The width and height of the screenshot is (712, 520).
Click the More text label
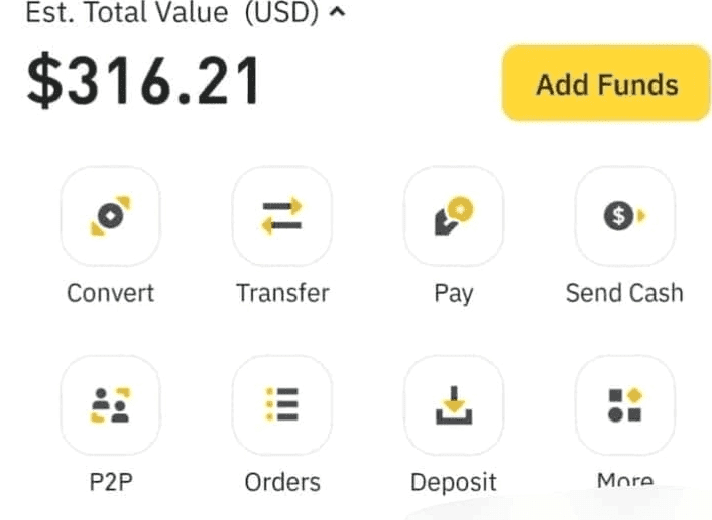[x=624, y=482]
